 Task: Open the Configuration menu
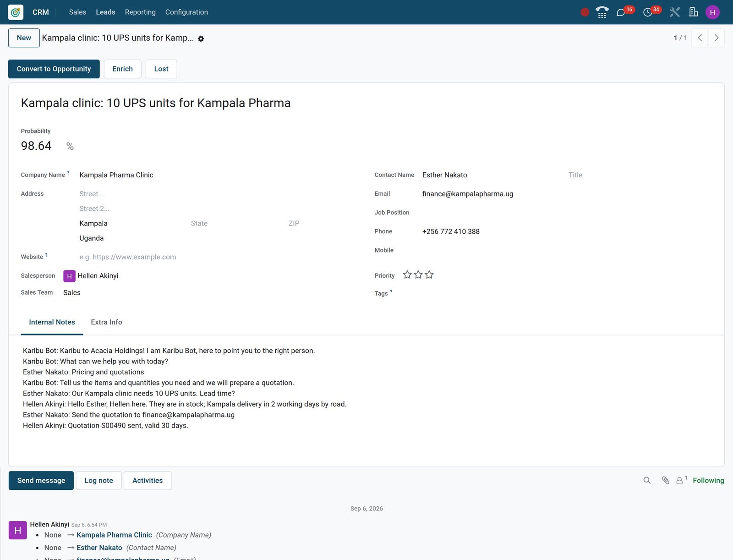[186, 12]
